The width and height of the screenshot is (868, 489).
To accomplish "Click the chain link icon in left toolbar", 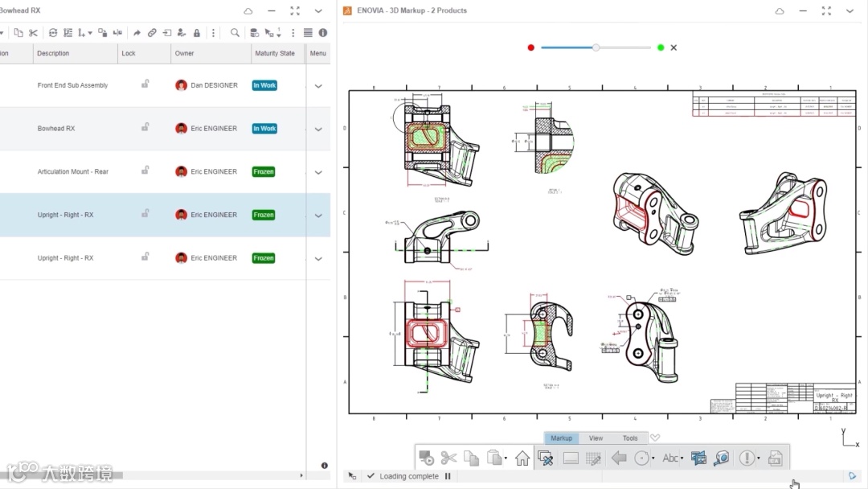I will pos(152,33).
